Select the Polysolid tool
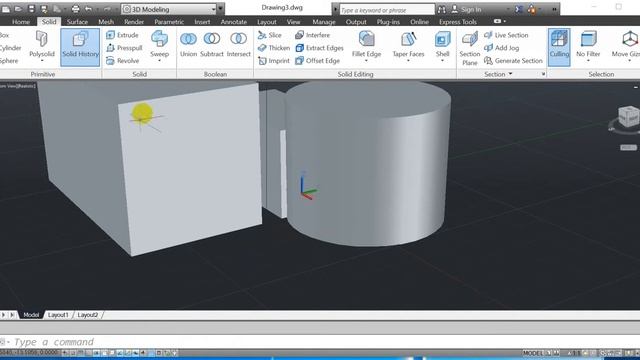Image resolution: width=640 pixels, height=360 pixels. point(42,44)
